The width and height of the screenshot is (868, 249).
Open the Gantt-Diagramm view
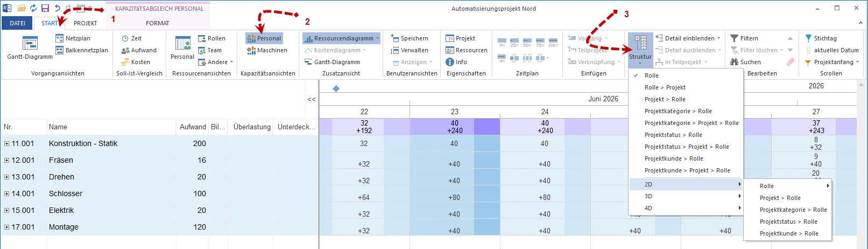point(30,47)
